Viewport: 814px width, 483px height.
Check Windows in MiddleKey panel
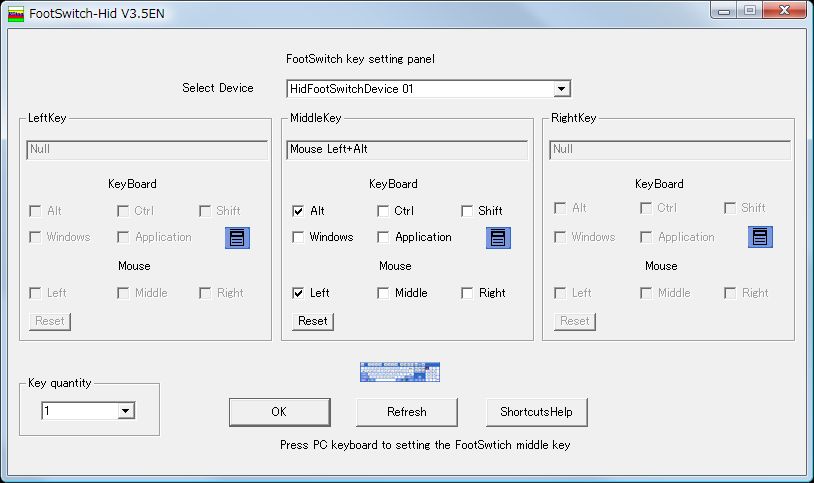298,237
